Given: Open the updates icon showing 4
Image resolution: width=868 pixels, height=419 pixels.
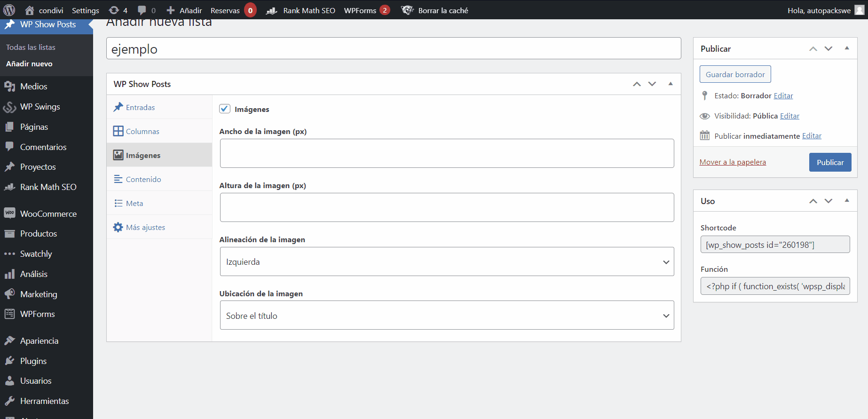Looking at the screenshot, I should pyautogui.click(x=114, y=10).
